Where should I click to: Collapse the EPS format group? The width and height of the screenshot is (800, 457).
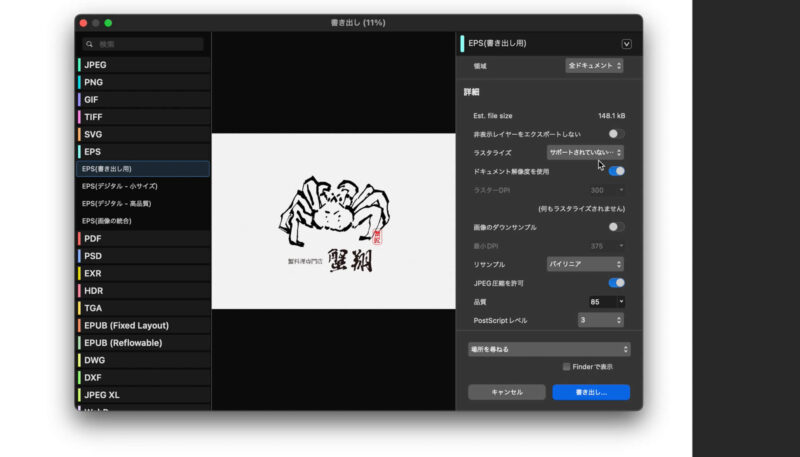pos(144,151)
